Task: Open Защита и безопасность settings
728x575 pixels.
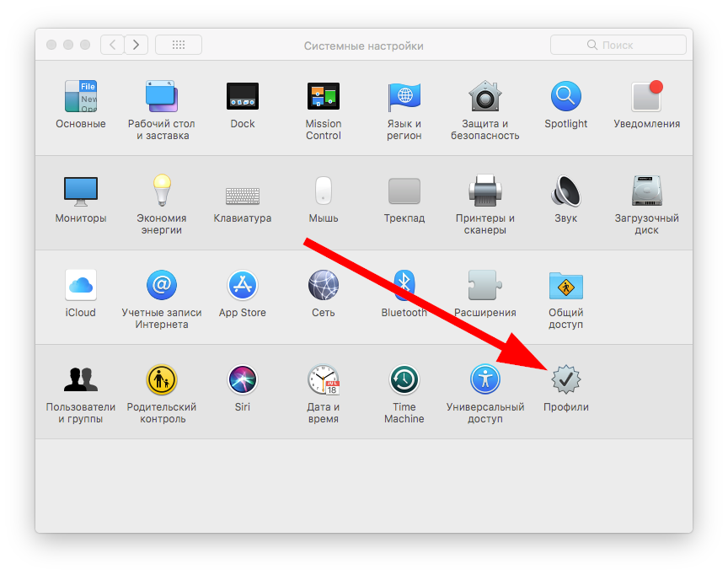Action: pos(484,97)
